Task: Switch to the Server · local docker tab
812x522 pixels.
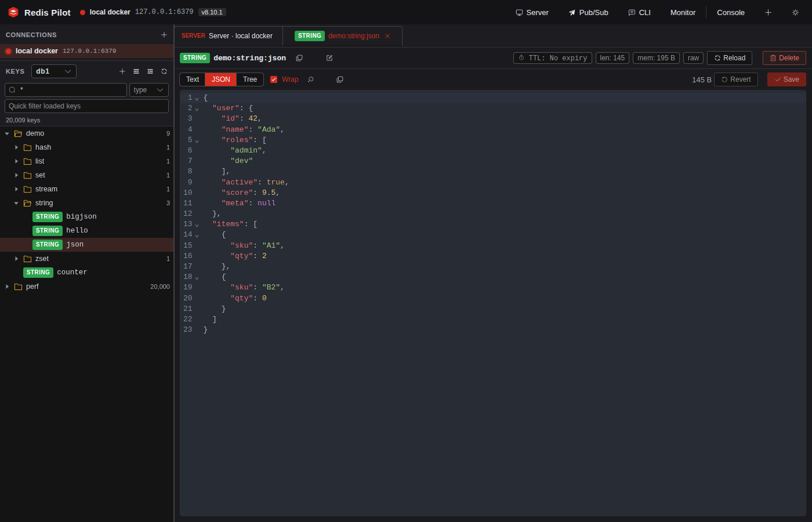Action: 229,36
